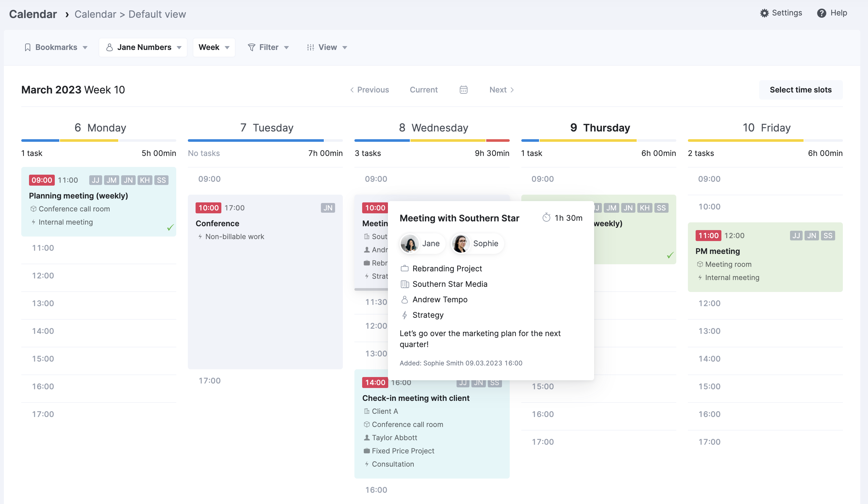Click the person icon next to Jane Numbers
Viewport: 868px width, 504px height.
110,47
